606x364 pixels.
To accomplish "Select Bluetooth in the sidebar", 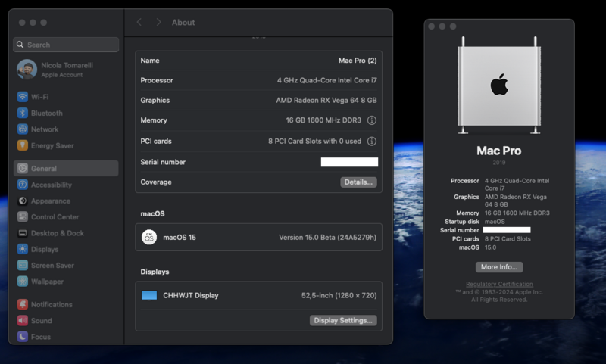I will pyautogui.click(x=46, y=114).
